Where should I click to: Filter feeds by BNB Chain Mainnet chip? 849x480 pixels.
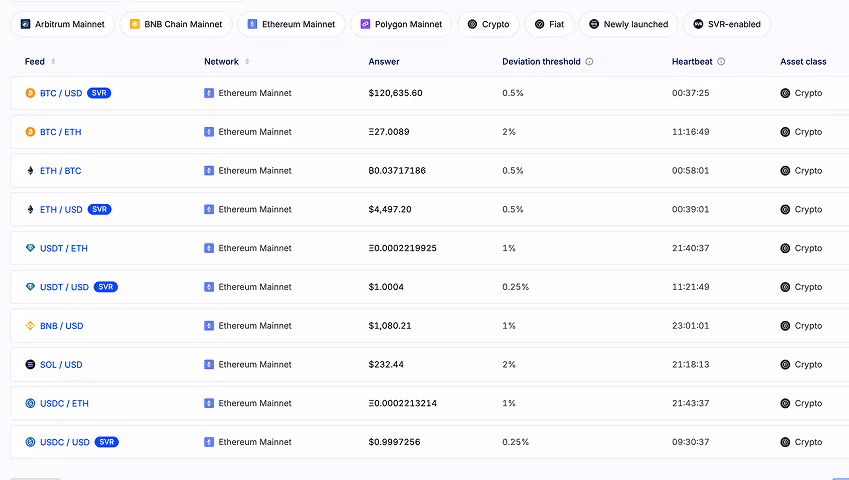tap(177, 24)
